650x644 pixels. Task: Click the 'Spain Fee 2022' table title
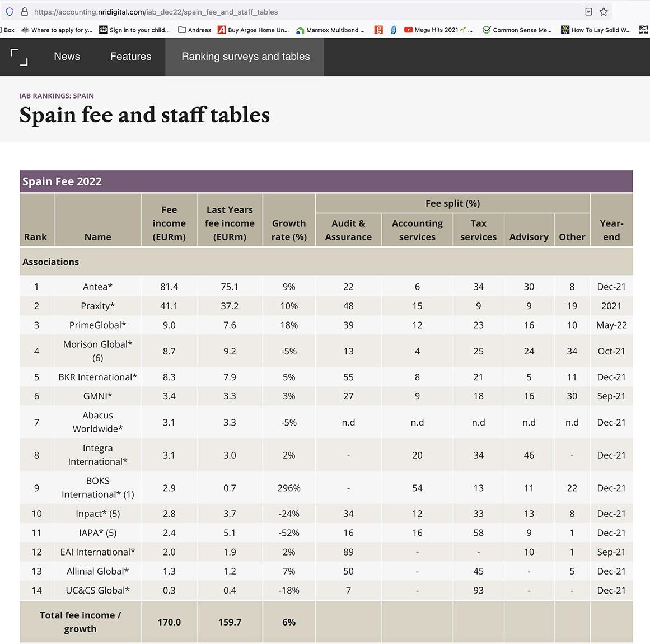pyautogui.click(x=62, y=181)
